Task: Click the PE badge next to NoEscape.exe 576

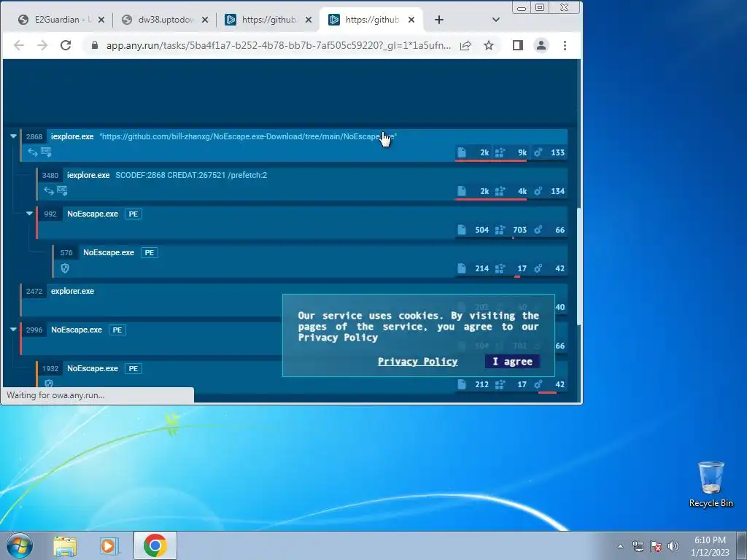Action: 150,252
